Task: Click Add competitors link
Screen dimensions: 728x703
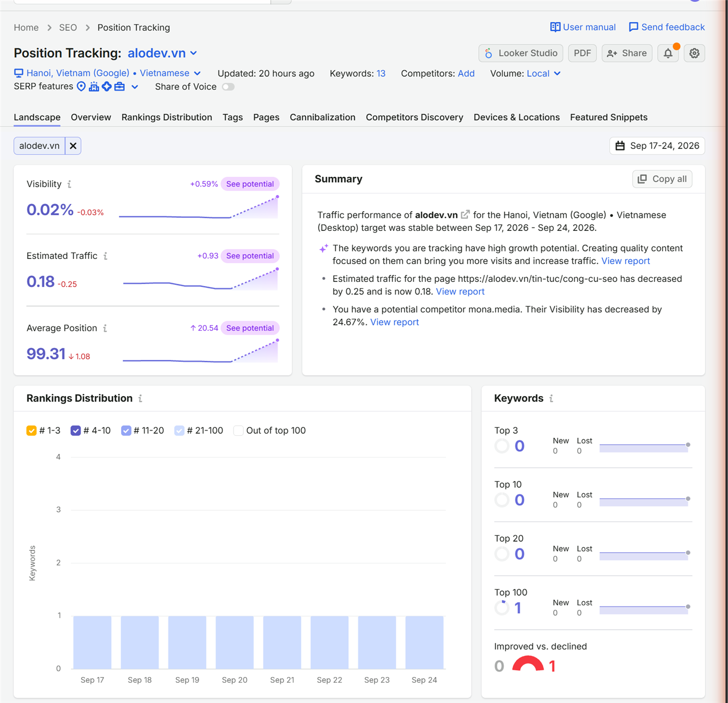Action: 466,73
